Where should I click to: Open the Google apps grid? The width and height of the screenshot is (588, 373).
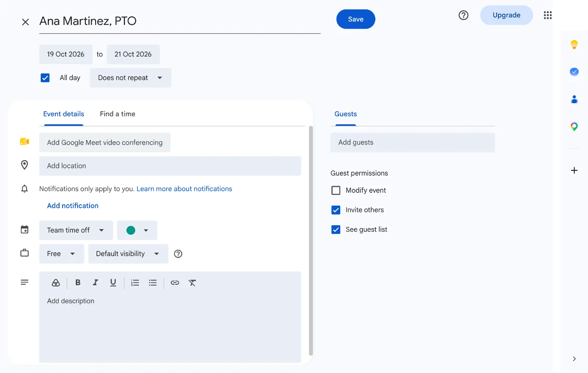click(x=547, y=15)
